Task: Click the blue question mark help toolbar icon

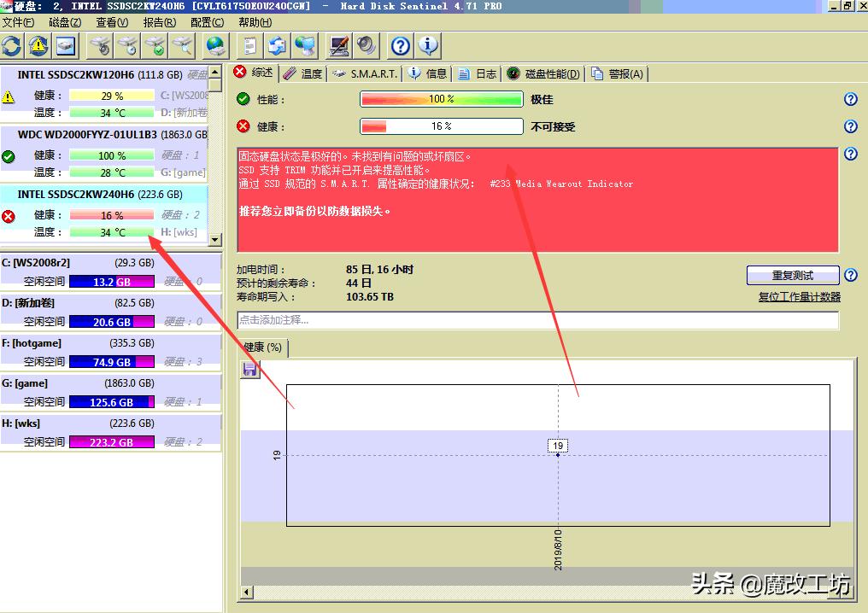Action: click(x=399, y=45)
